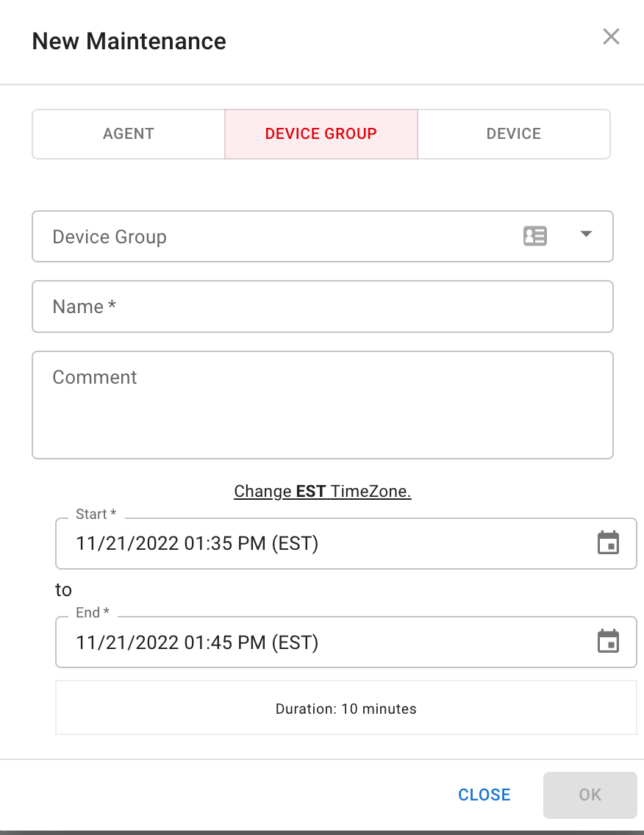This screenshot has height=835, width=644.
Task: Open the device group list card icon
Action: click(534, 236)
